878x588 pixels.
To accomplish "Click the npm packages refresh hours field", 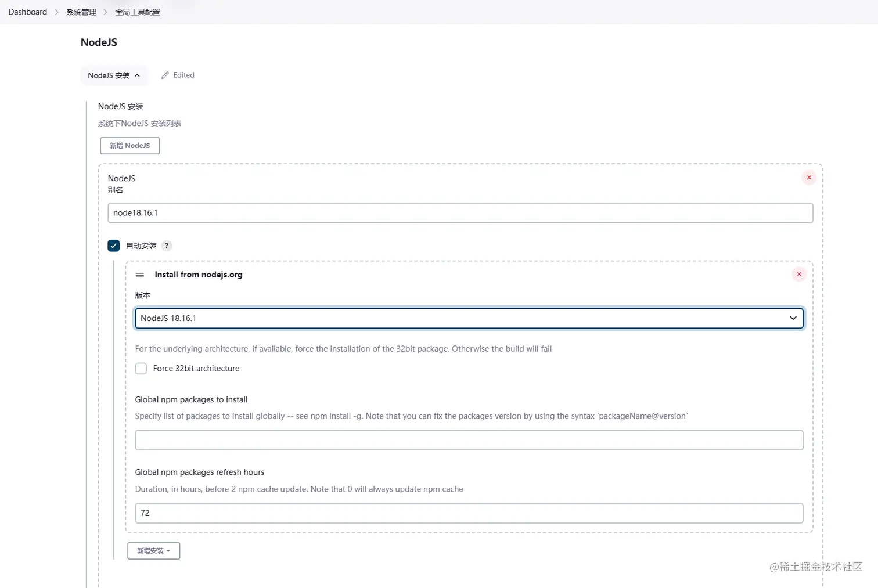I will point(469,513).
